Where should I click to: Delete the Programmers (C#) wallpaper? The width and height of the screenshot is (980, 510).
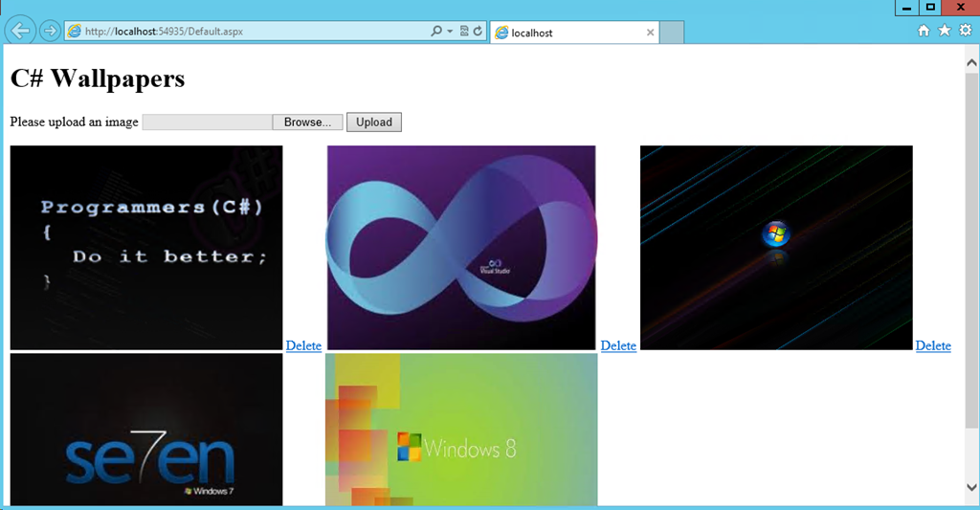point(303,345)
